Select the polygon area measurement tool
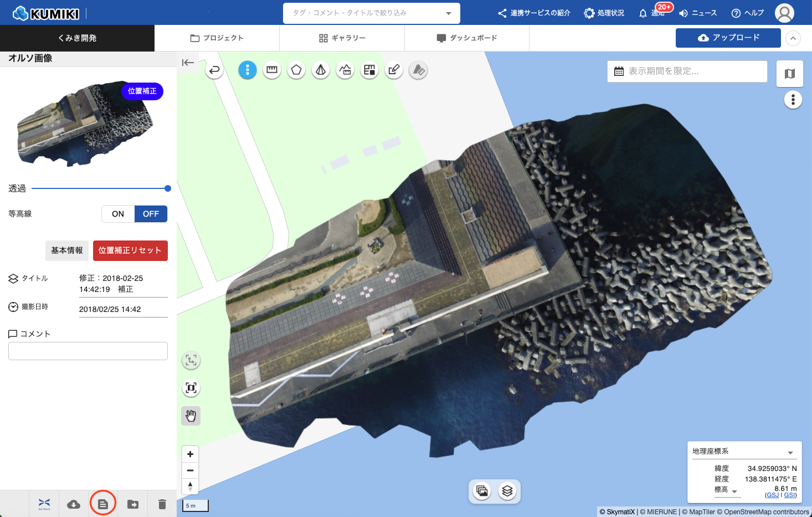The height and width of the screenshot is (517, 812). click(x=296, y=70)
